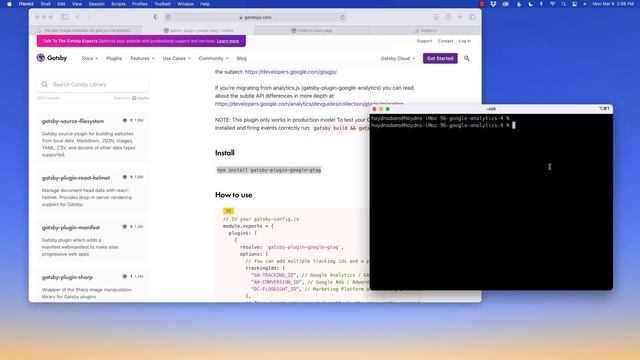Viewport: 640px width, 360px height.
Task: Open the Profiles menu
Action: (140, 4)
